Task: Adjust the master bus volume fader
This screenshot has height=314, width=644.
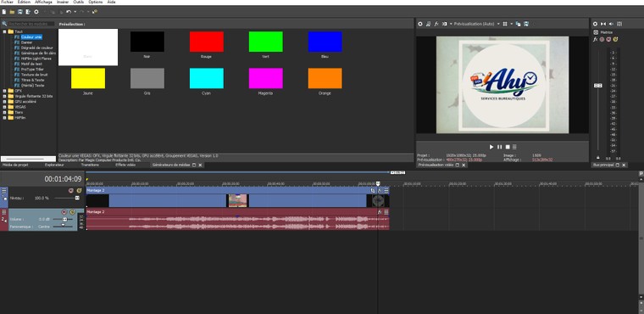Action: coord(598,85)
